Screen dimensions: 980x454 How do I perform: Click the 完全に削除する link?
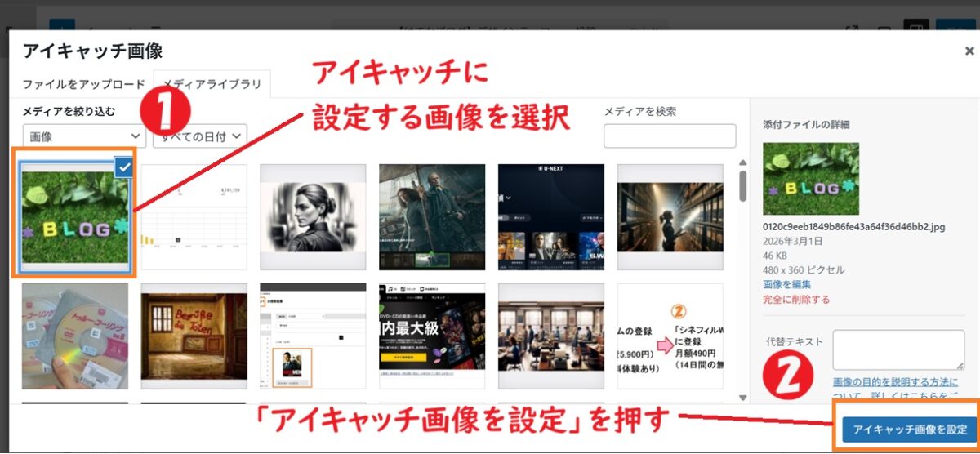(796, 299)
